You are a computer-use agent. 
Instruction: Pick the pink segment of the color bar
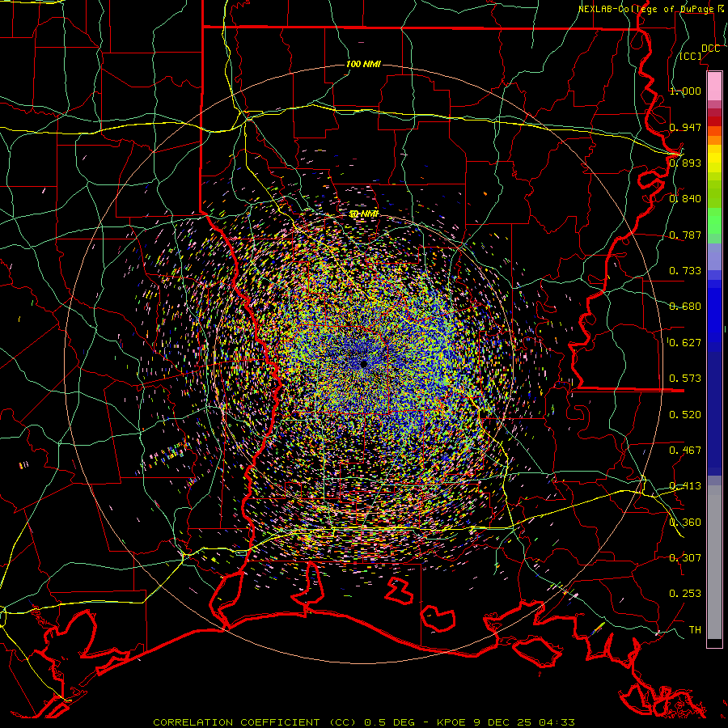[714, 86]
